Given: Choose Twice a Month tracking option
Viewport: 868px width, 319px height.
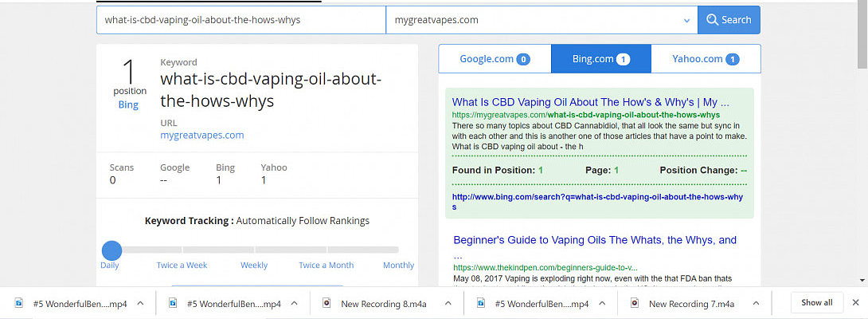Looking at the screenshot, I should click(x=326, y=266).
